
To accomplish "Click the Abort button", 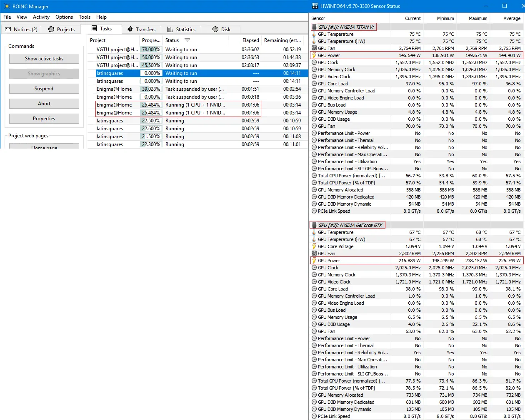I will 44,104.
